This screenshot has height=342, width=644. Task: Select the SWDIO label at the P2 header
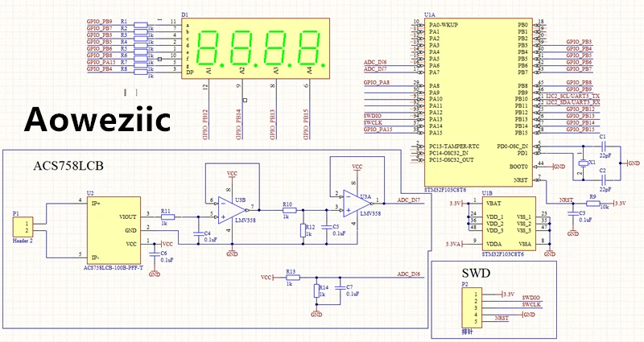(531, 298)
